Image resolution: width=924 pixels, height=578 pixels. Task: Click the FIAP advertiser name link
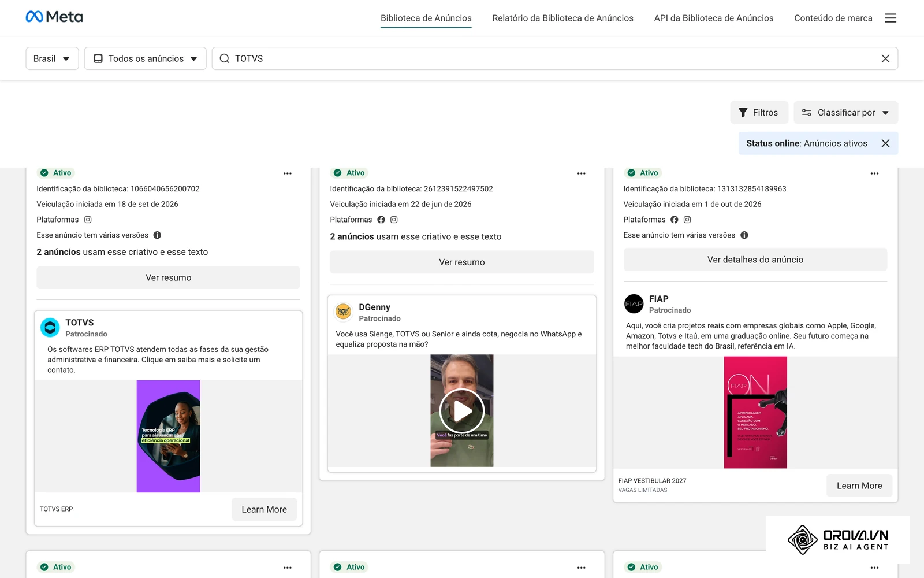click(x=658, y=299)
